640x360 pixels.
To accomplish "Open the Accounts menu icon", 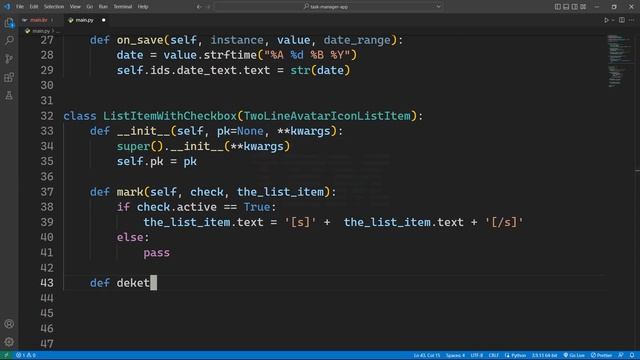I will tap(9, 324).
